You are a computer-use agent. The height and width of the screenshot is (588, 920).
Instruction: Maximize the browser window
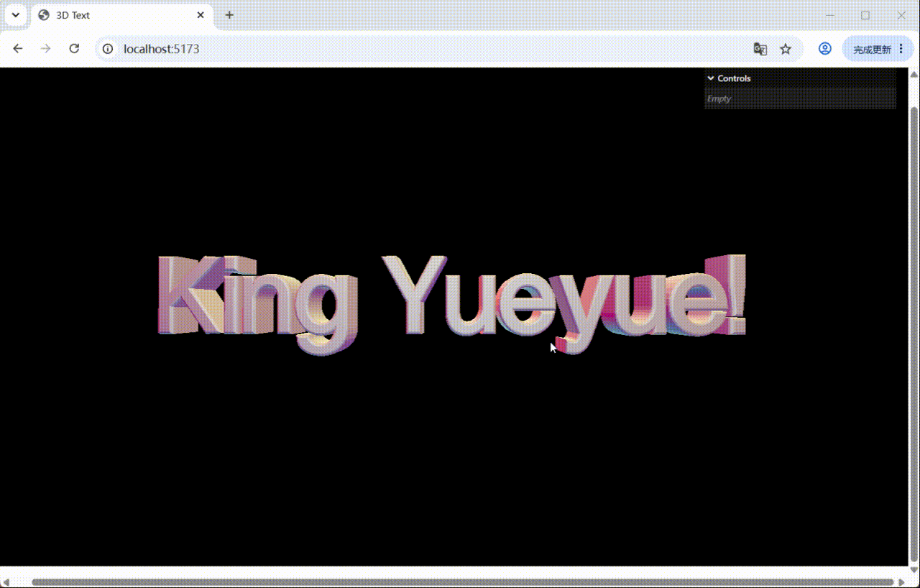[x=865, y=15]
